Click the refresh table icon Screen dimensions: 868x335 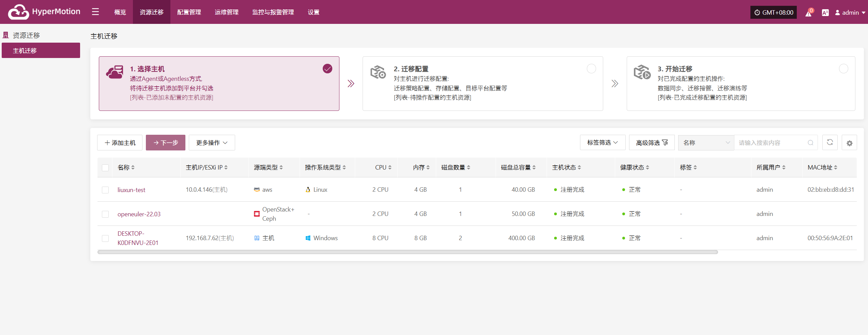tap(830, 142)
